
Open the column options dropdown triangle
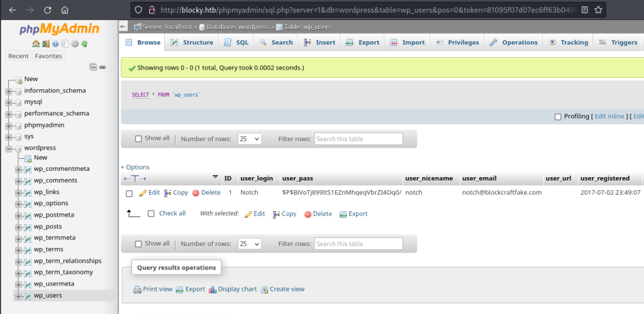point(215,177)
